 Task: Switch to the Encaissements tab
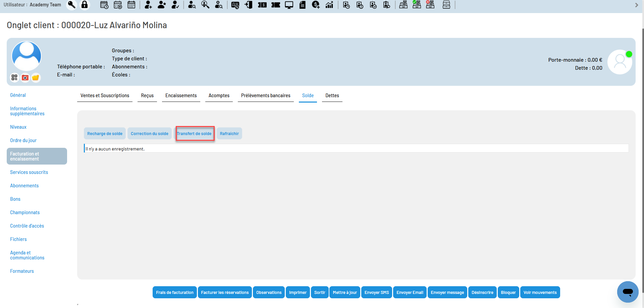(x=181, y=96)
